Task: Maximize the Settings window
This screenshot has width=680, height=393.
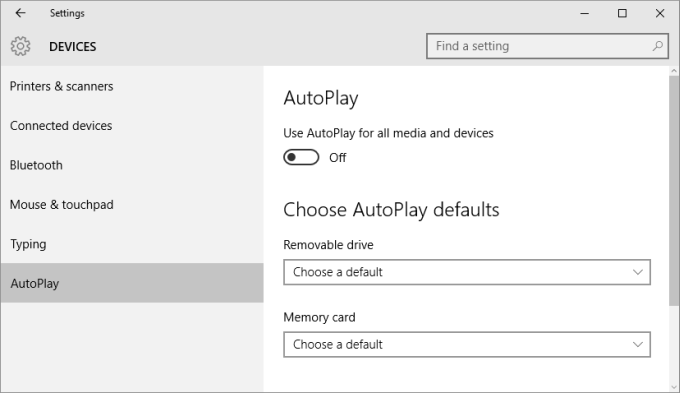Action: point(622,13)
